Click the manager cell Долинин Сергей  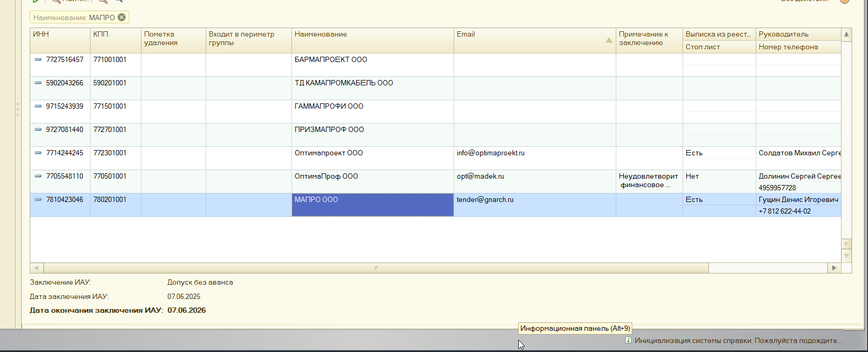pos(800,176)
